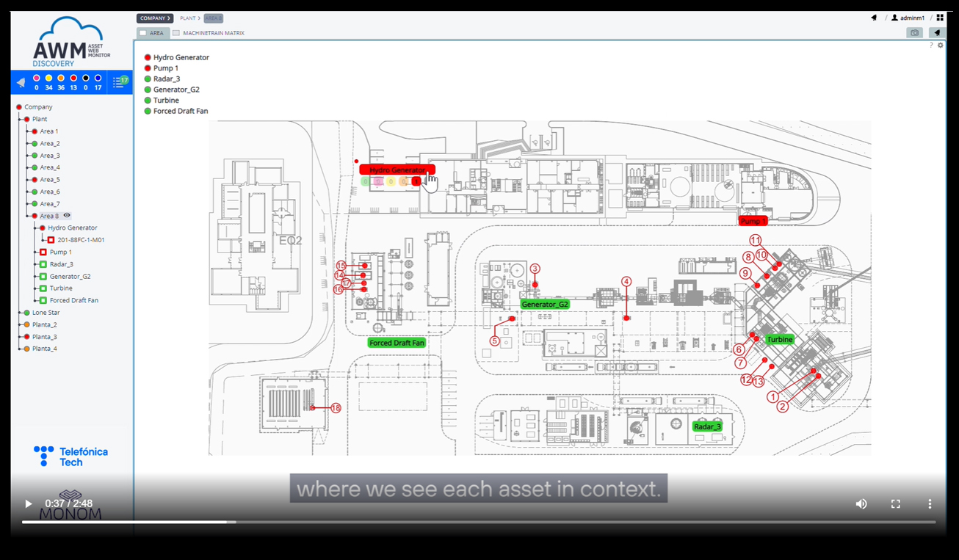Filter by the blue alarm counter showing 17
959x560 pixels.
point(98,82)
